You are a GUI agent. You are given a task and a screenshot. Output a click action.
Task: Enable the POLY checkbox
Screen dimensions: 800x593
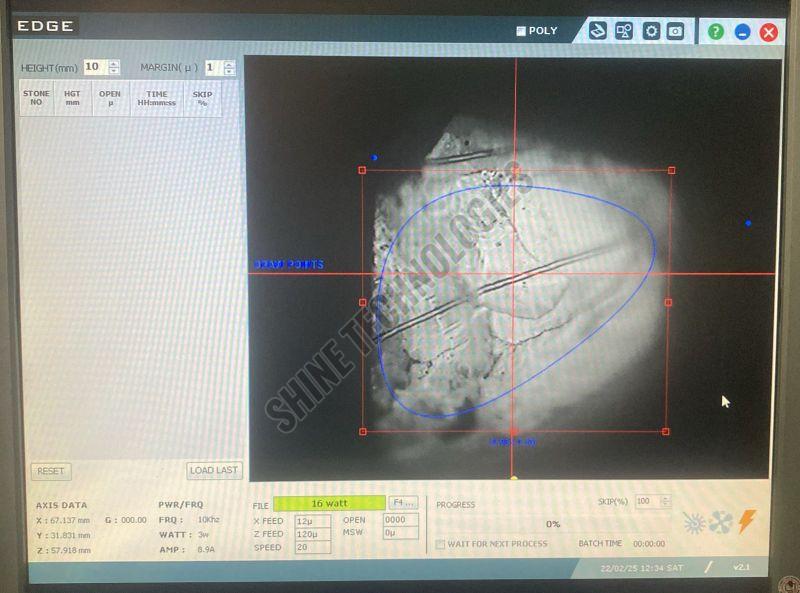pos(521,31)
